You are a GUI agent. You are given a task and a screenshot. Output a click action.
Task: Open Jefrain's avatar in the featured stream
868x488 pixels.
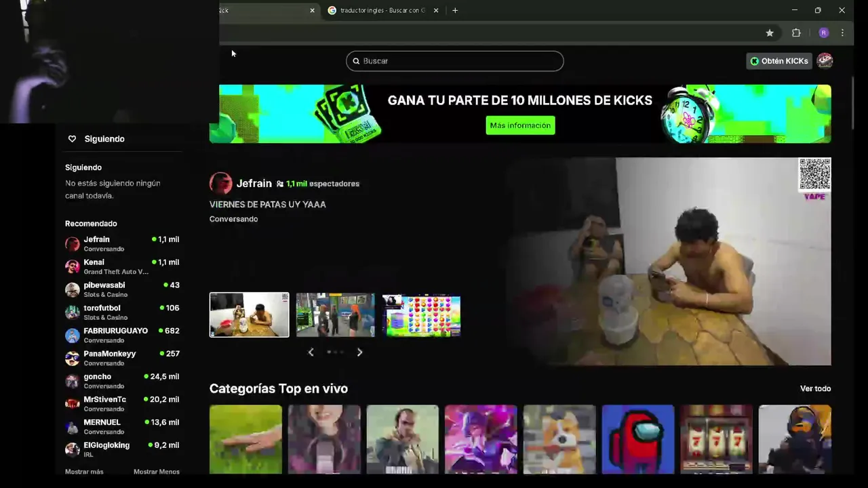220,183
